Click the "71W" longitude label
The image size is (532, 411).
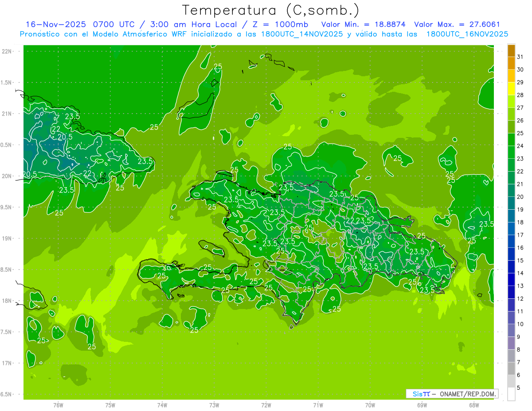(318, 405)
